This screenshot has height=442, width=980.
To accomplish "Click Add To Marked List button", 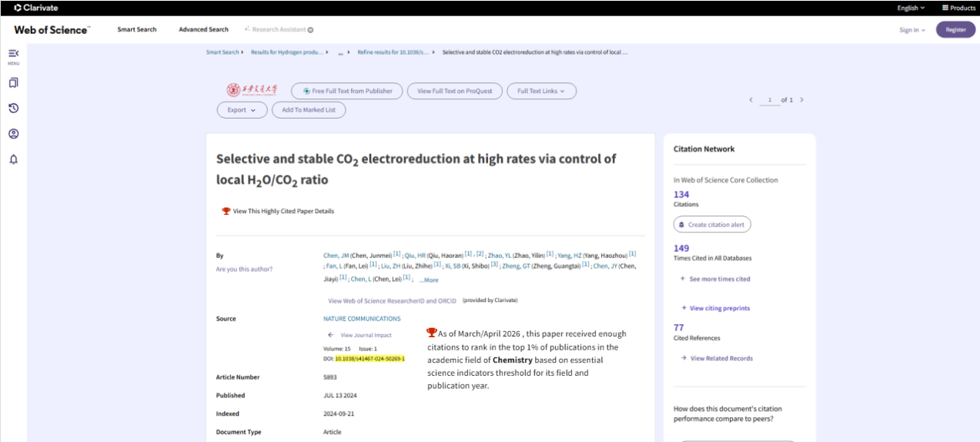I will coord(309,110).
